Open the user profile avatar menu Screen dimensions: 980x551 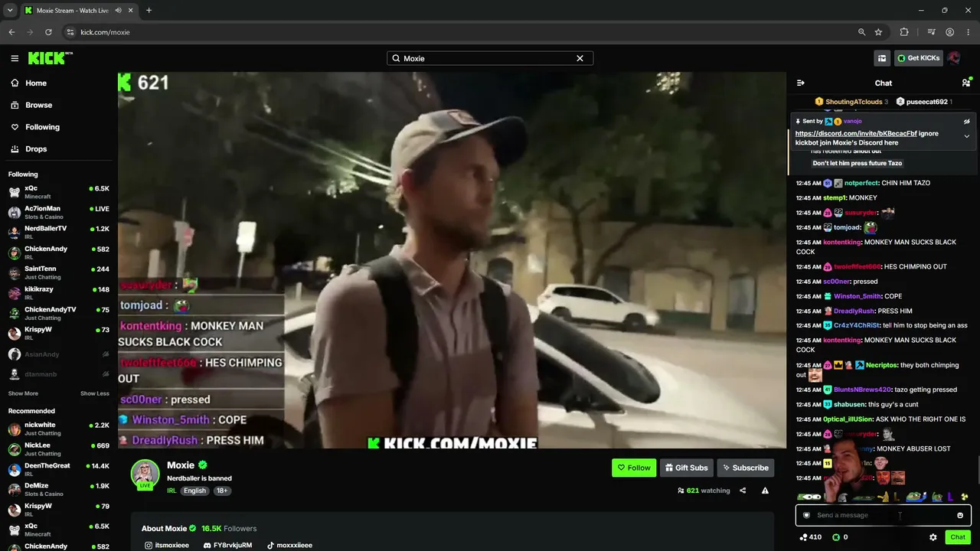(x=954, y=58)
